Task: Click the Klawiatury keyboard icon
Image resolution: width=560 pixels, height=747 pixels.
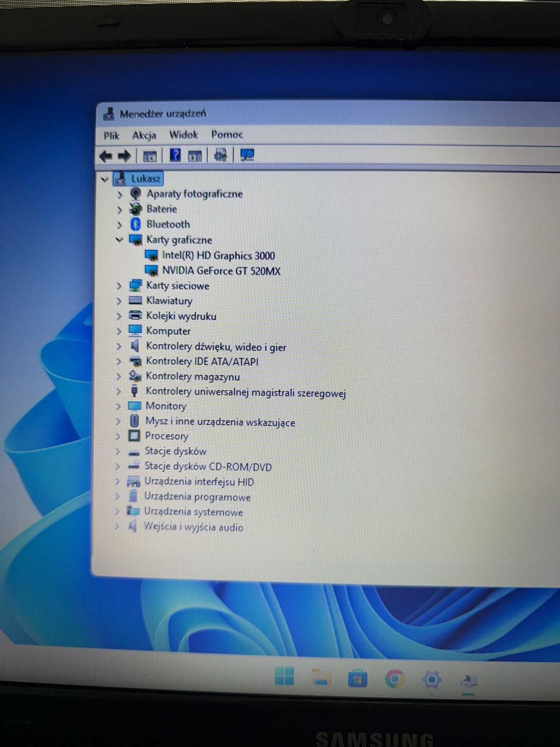Action: click(x=135, y=301)
